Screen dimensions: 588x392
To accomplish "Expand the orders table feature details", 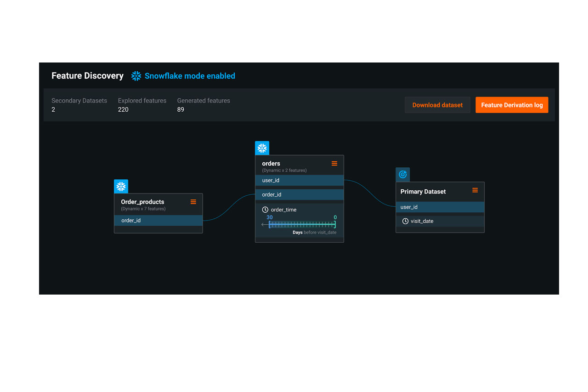I will click(285, 170).
